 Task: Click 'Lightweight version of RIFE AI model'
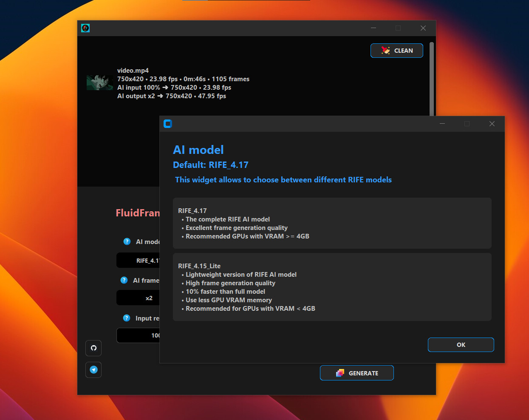point(241,275)
